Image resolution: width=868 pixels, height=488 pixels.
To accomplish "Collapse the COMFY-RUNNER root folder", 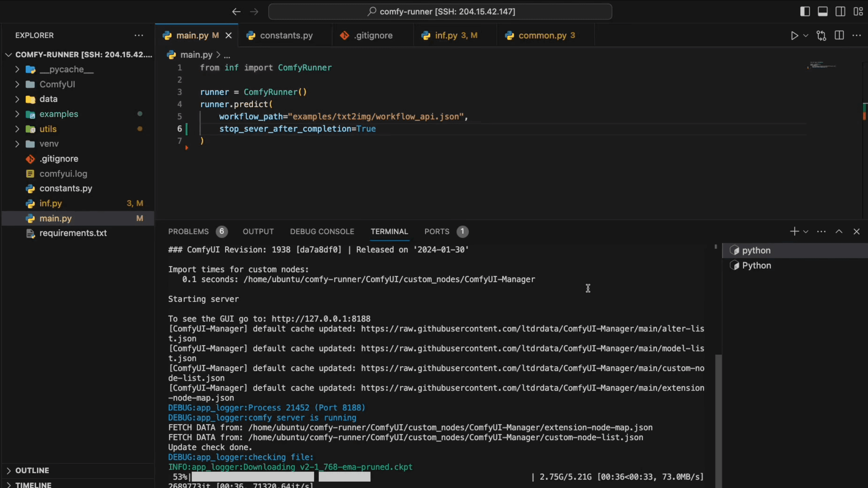I will click(78, 55).
